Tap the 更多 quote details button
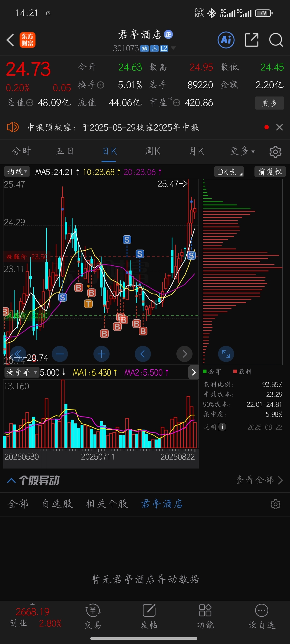This screenshot has height=644, width=290. coord(269,103)
